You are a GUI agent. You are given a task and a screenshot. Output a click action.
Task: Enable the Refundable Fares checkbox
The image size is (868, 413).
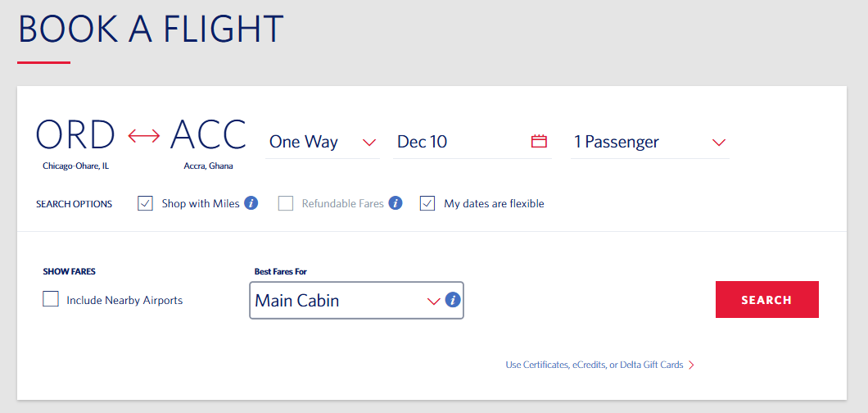point(286,203)
